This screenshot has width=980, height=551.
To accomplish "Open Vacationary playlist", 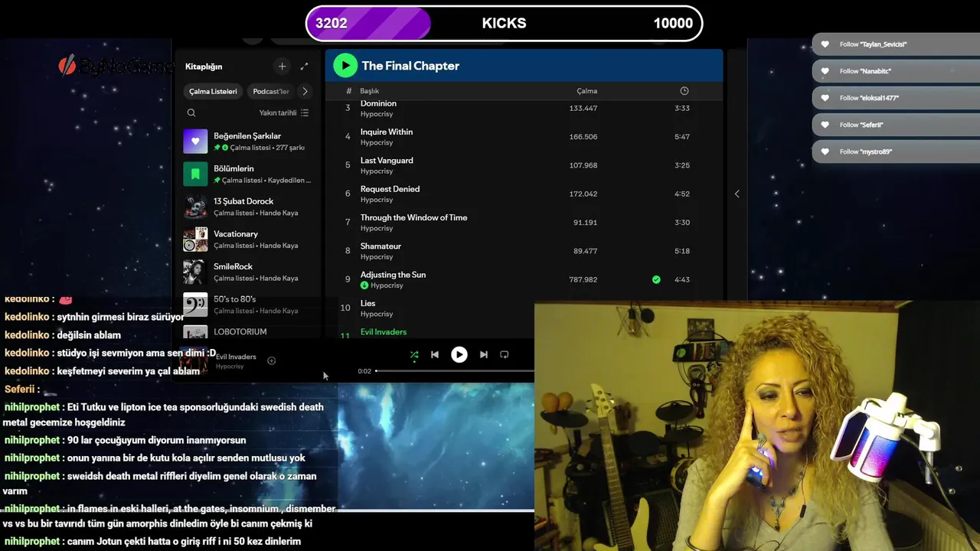I will coord(247,240).
